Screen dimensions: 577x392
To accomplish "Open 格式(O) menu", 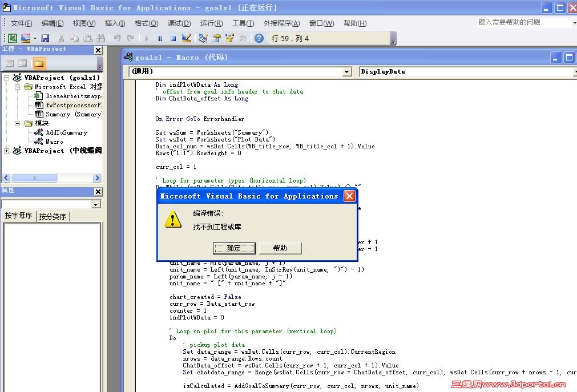I will tap(146, 23).
